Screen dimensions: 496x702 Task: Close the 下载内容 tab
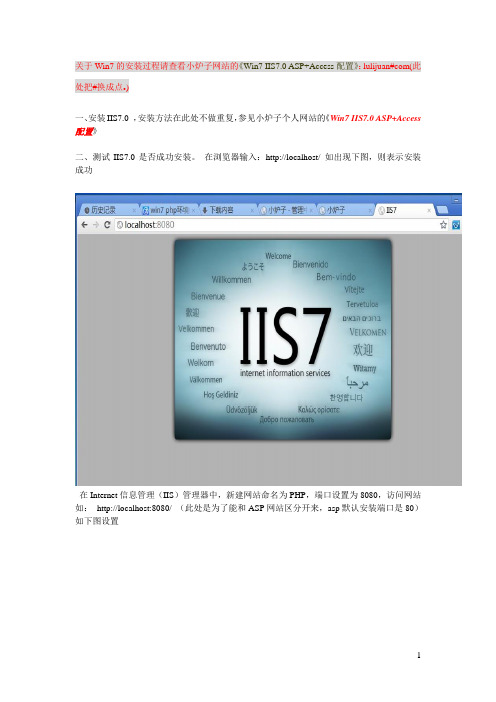[x=252, y=210]
